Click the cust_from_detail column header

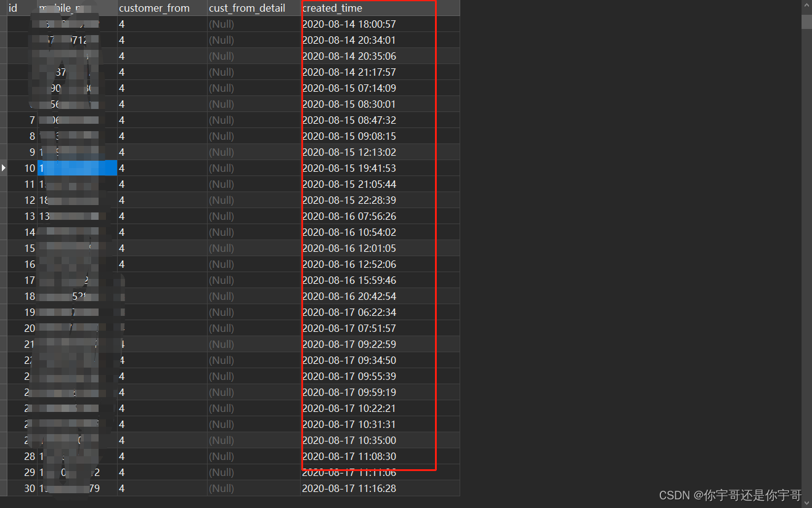254,8
